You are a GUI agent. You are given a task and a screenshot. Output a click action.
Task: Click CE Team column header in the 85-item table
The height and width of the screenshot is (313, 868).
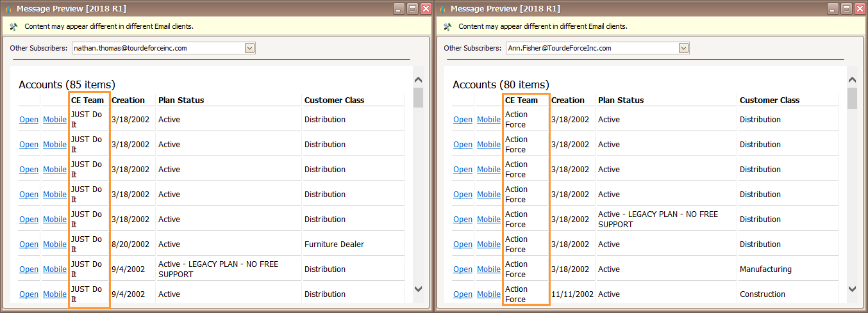[x=87, y=100]
